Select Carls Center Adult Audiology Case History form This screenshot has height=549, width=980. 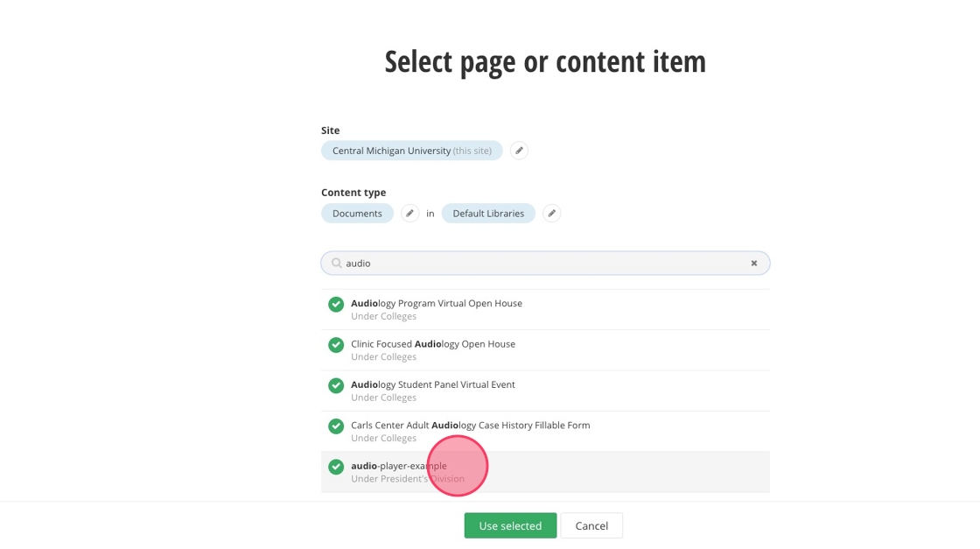coord(471,426)
